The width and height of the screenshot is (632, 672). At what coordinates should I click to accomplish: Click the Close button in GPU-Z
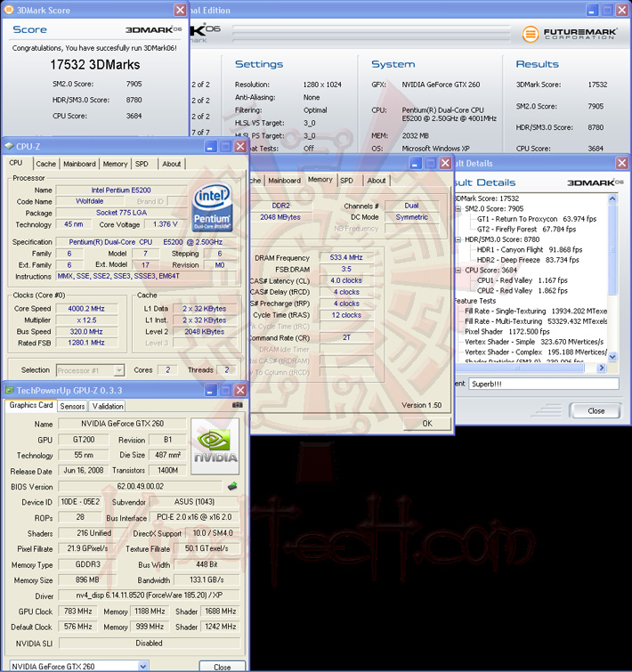coord(223,667)
